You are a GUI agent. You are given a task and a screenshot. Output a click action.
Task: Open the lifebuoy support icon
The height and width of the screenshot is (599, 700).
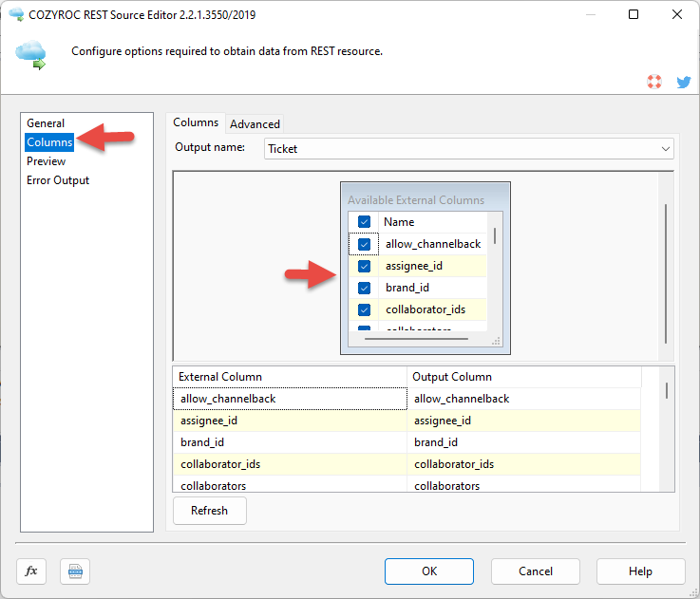pos(654,82)
